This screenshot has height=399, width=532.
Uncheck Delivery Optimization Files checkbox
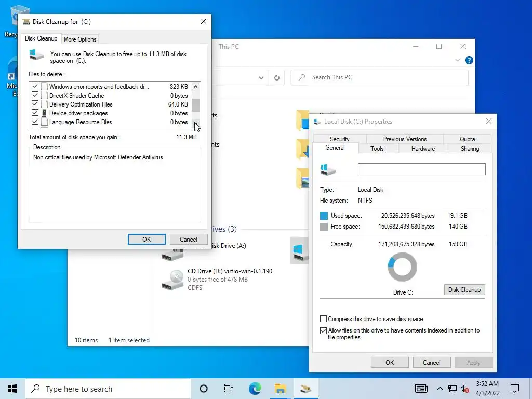(35, 104)
